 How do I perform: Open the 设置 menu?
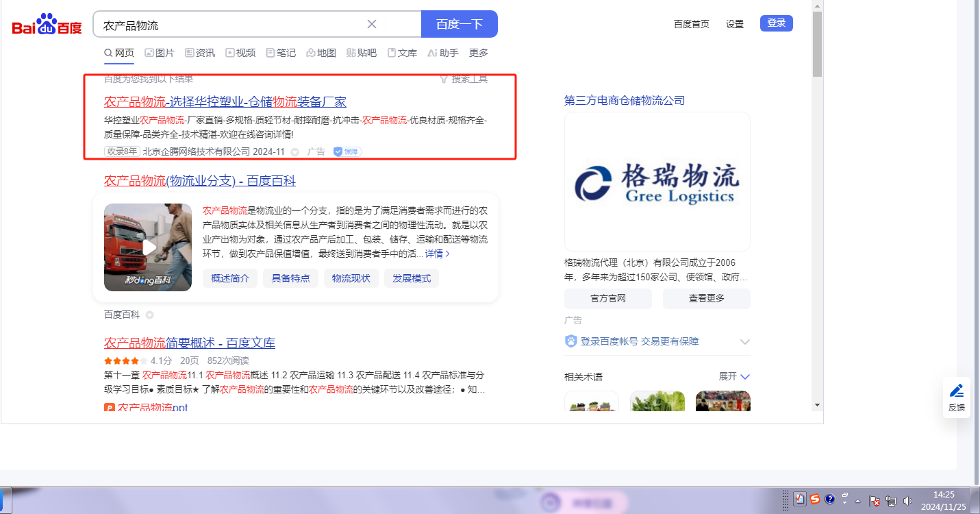click(735, 24)
